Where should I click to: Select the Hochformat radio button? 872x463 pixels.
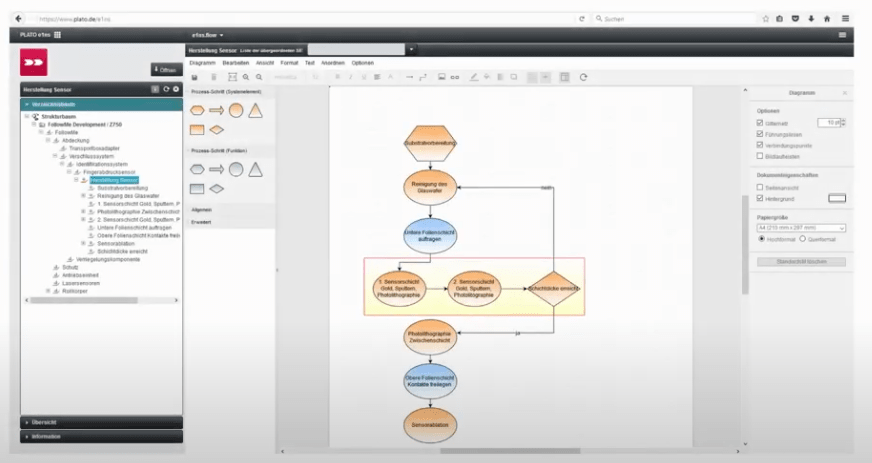(761, 239)
